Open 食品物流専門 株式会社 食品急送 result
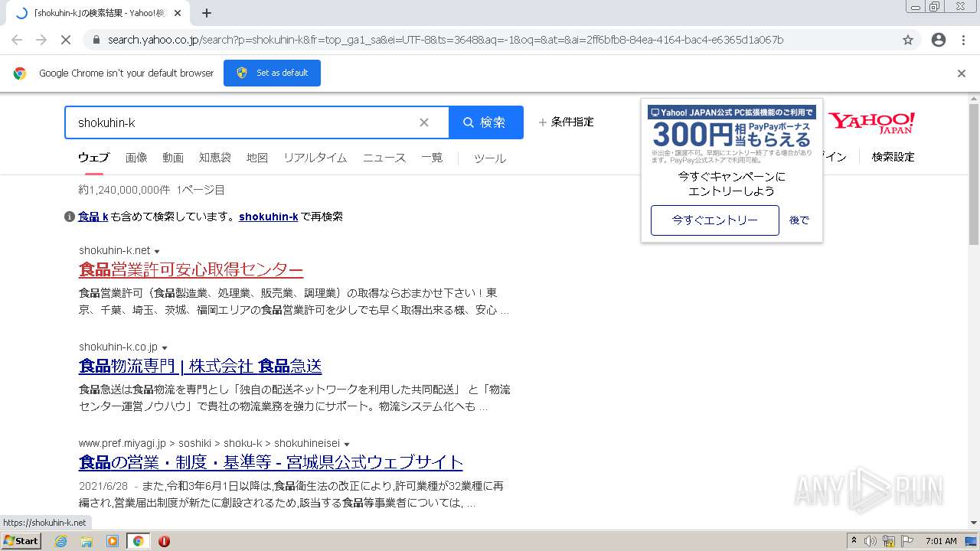The width and height of the screenshot is (980, 551). (201, 366)
